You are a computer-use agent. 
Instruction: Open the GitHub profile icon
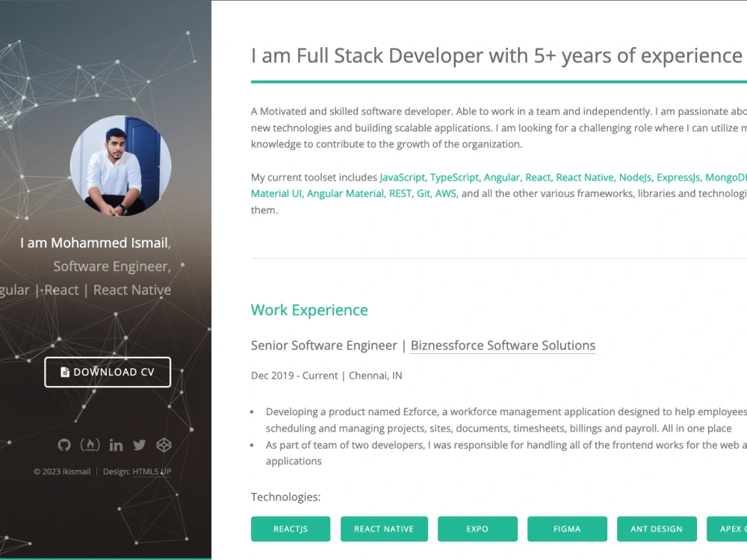pyautogui.click(x=65, y=445)
